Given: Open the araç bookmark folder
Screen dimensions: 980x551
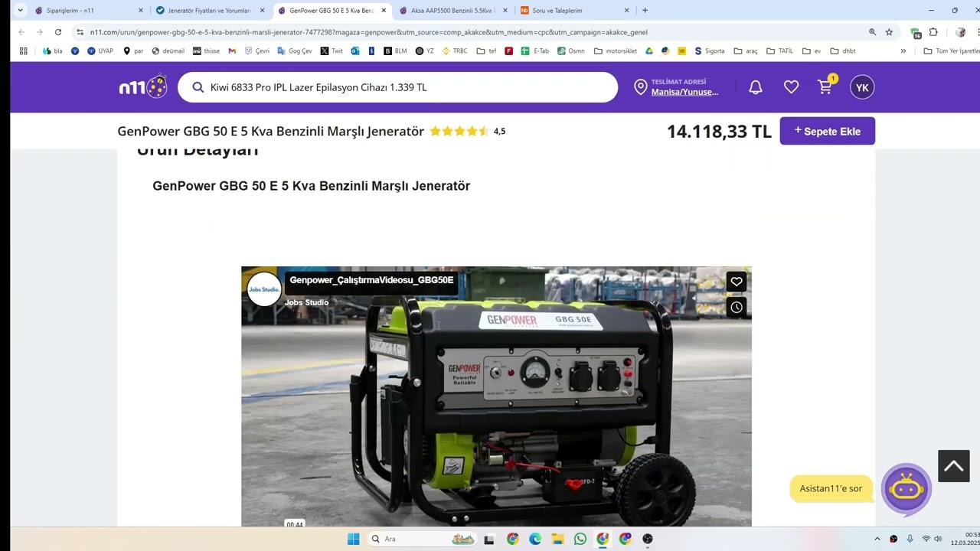Looking at the screenshot, I should tap(745, 51).
